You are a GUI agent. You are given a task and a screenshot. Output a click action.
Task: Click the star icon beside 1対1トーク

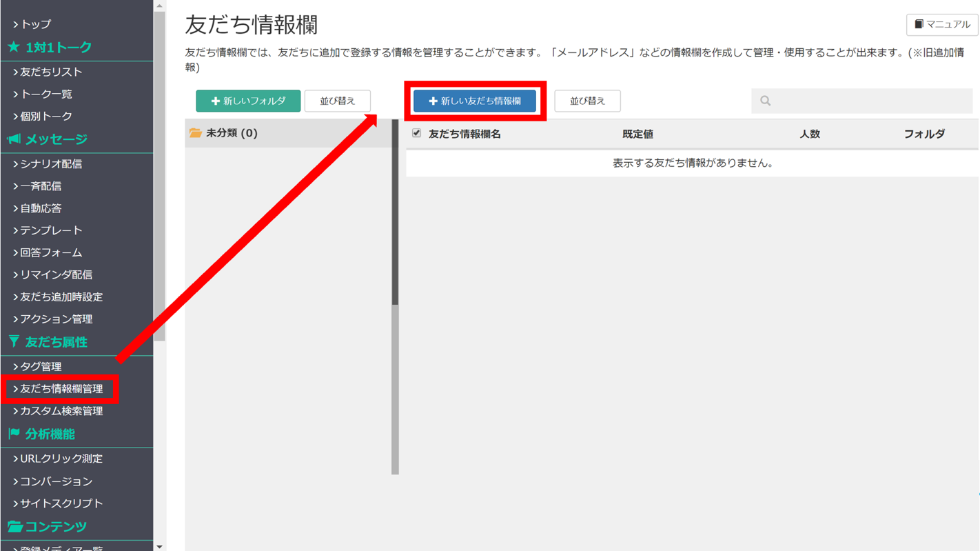[14, 48]
